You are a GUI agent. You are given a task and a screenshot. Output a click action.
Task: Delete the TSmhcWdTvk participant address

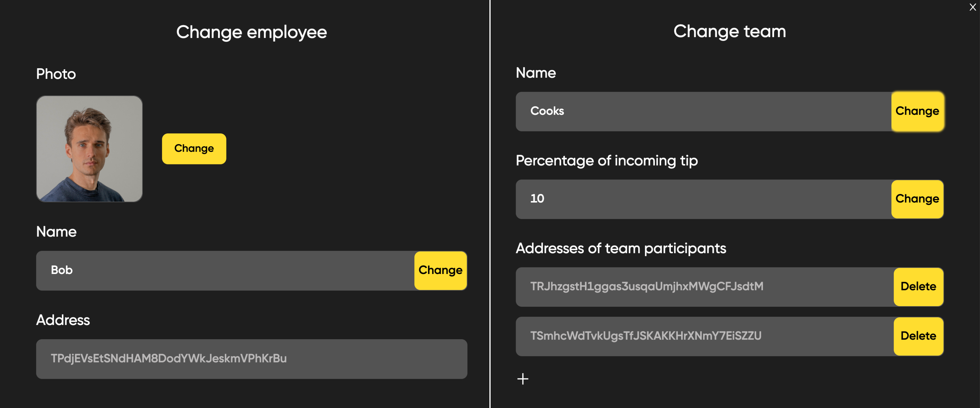[918, 336]
